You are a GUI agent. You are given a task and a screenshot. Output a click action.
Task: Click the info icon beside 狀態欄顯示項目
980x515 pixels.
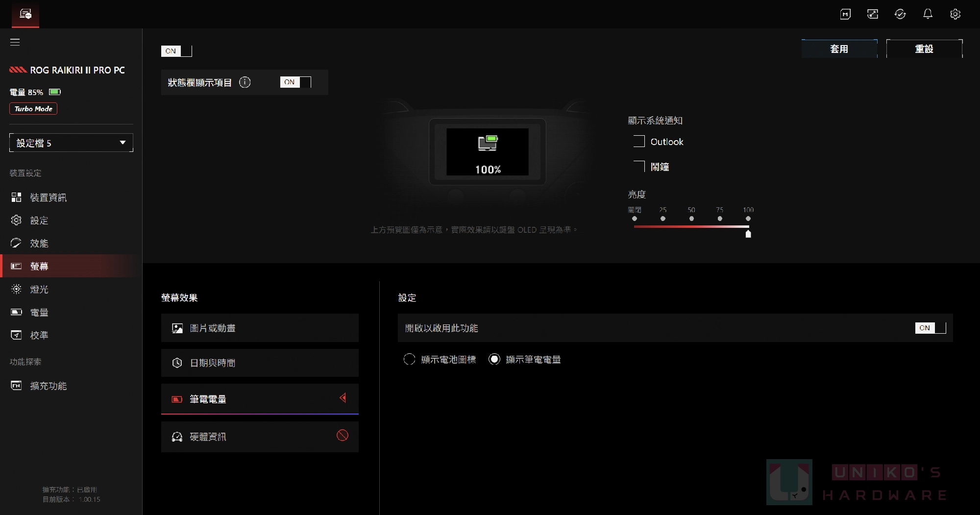[x=245, y=82]
